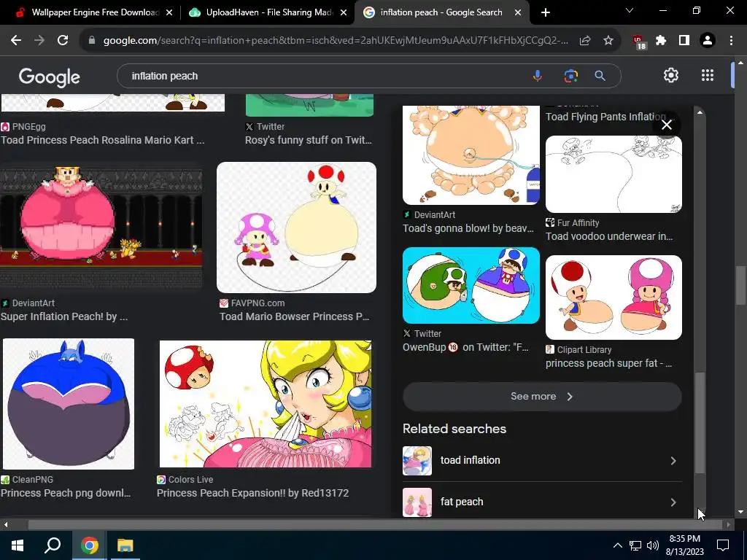Open the uBlock extension icon showing 18

pyautogui.click(x=638, y=42)
